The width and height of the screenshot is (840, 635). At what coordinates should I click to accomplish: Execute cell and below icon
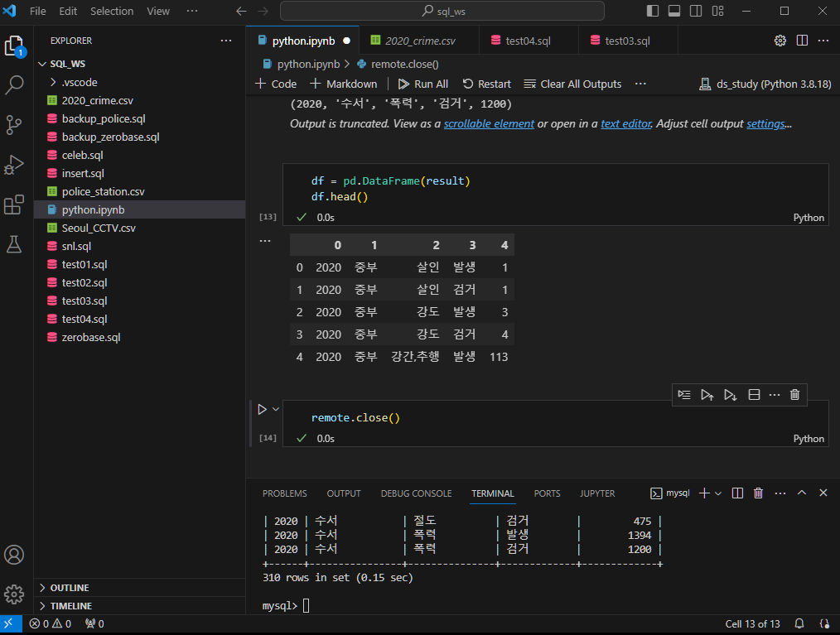pos(730,395)
